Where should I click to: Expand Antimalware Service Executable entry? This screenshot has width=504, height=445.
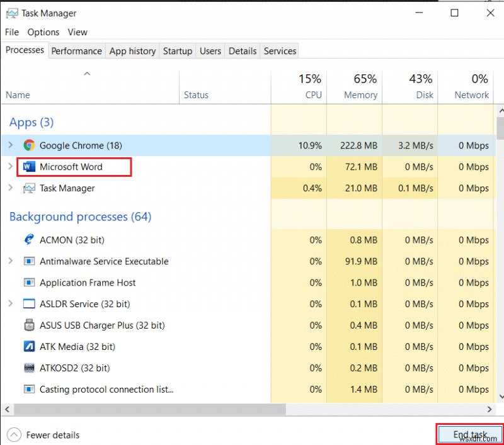click(10, 261)
